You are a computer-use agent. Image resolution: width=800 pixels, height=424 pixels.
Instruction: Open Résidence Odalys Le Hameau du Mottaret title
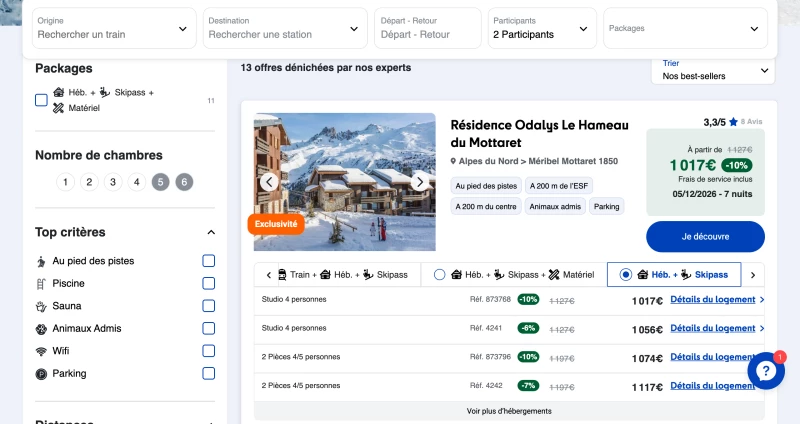[x=539, y=134]
